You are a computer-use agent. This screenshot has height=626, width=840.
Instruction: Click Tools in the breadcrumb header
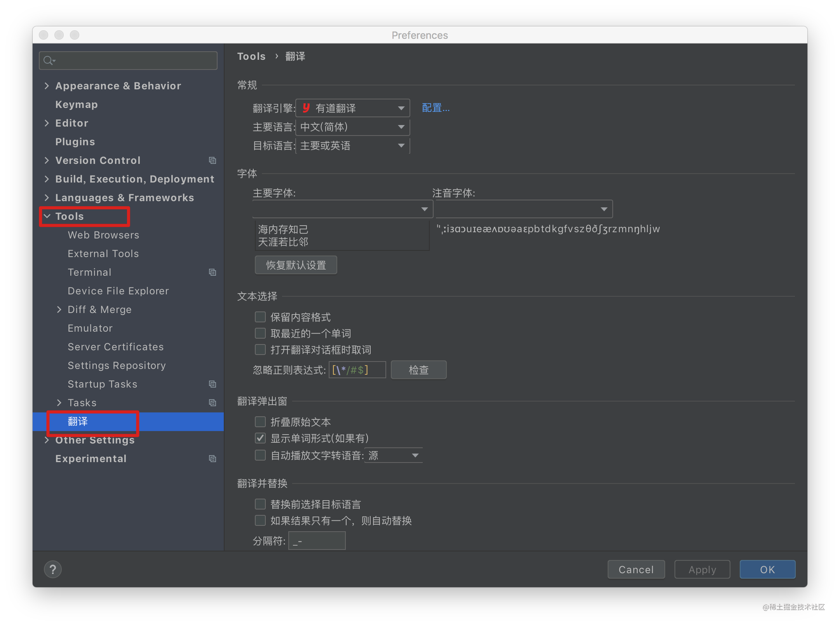(x=251, y=56)
